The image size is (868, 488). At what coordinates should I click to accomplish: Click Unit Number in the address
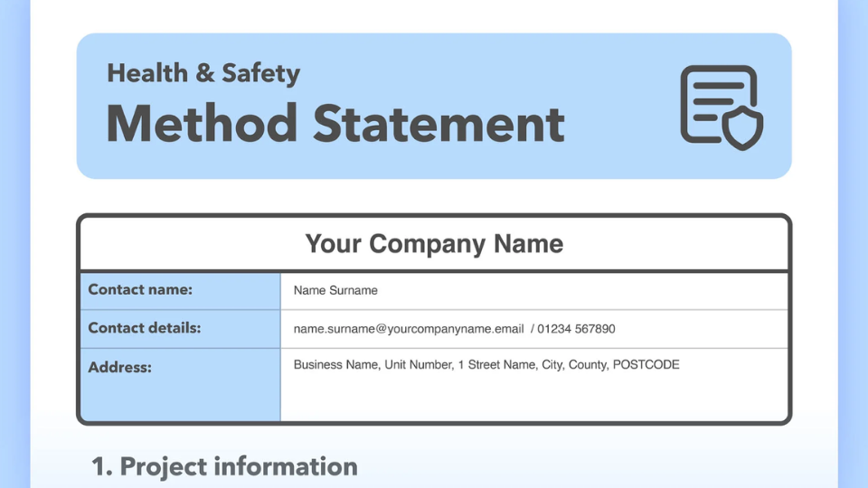415,365
